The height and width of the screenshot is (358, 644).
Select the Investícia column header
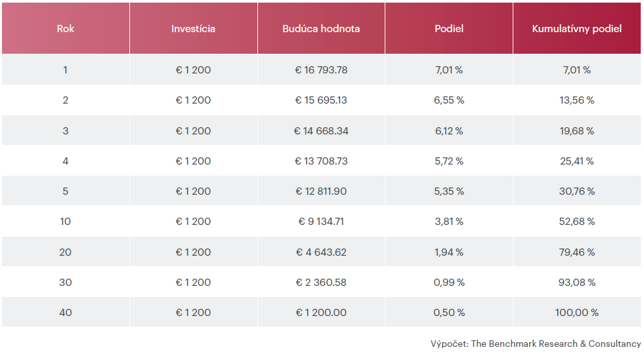tap(194, 28)
